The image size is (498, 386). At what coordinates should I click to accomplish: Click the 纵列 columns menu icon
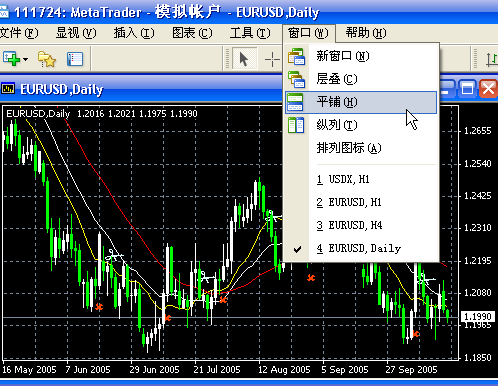pyautogui.click(x=296, y=125)
